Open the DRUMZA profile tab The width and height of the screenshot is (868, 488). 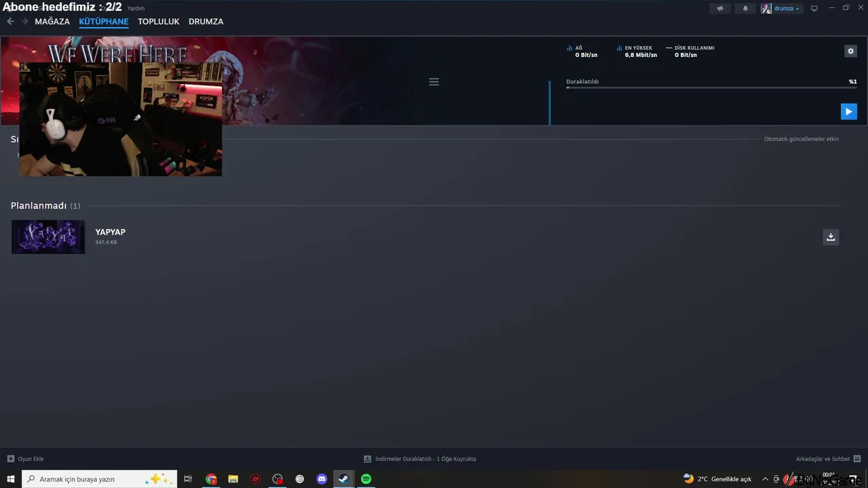click(205, 22)
